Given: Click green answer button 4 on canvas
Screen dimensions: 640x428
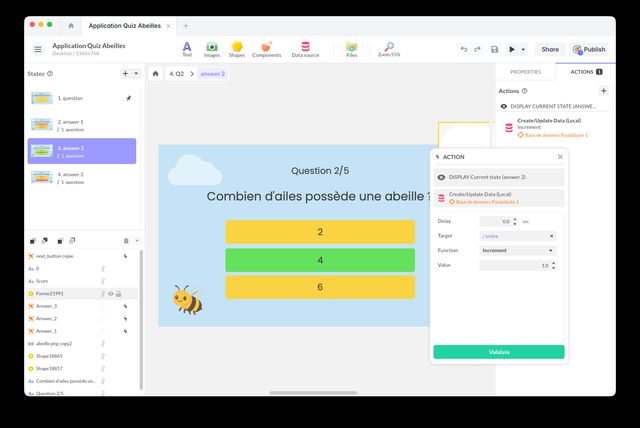Looking at the screenshot, I should [320, 260].
